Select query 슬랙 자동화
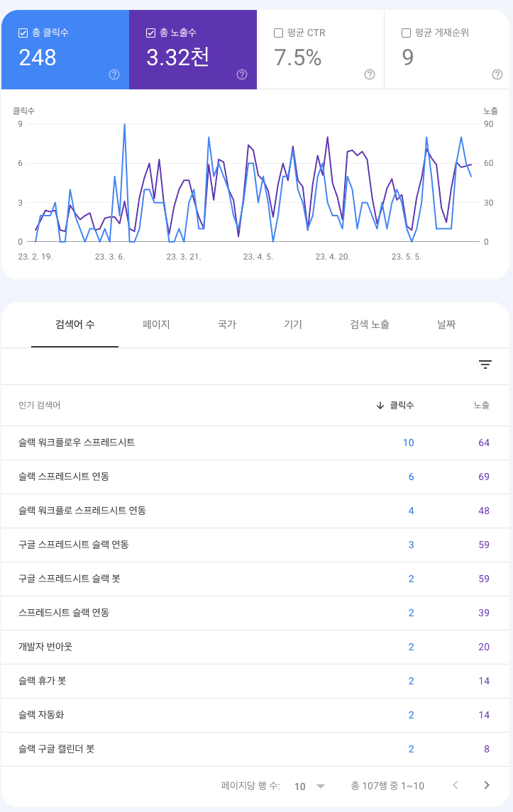Image resolution: width=513 pixels, height=812 pixels. (x=41, y=715)
